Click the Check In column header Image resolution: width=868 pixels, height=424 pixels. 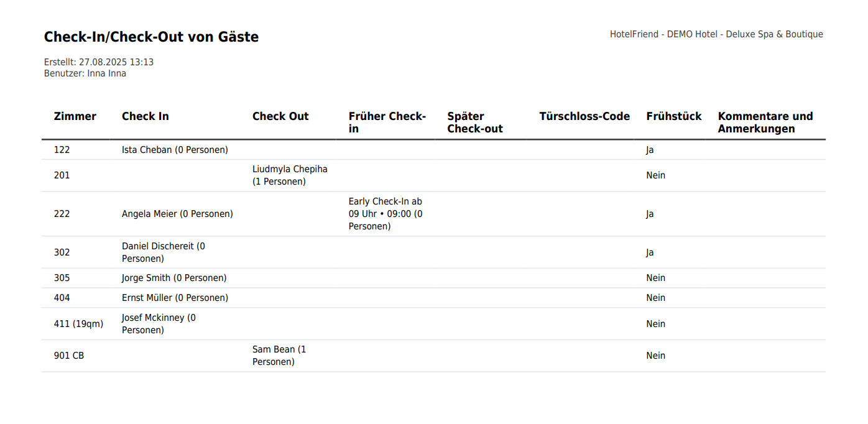tap(145, 116)
